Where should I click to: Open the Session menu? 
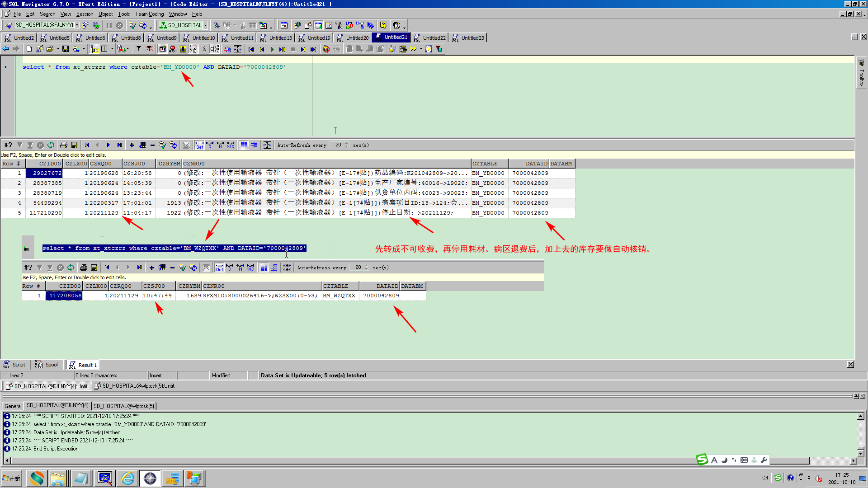pyautogui.click(x=85, y=14)
